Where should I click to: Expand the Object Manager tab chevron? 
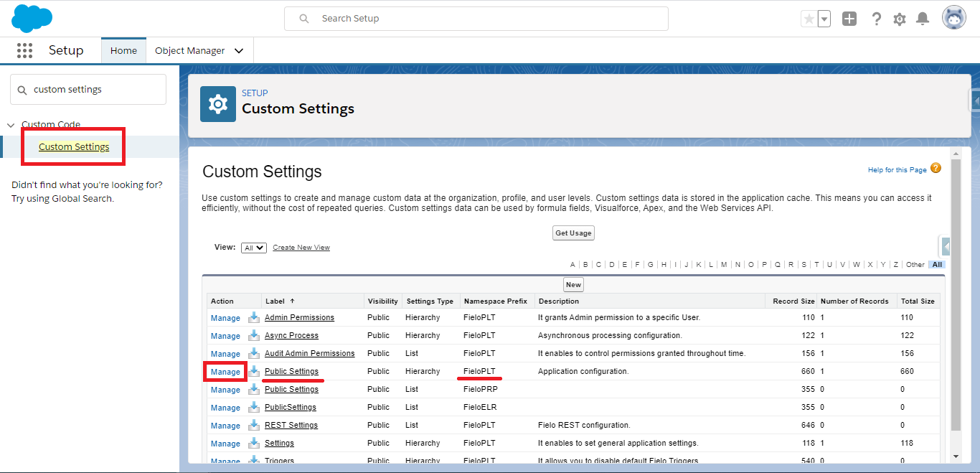tap(239, 51)
